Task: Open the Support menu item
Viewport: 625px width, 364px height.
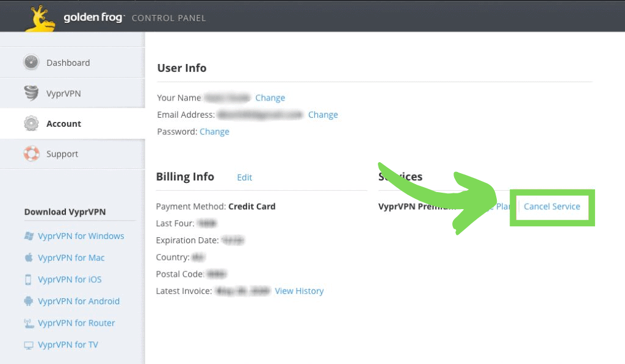Action: [73, 154]
